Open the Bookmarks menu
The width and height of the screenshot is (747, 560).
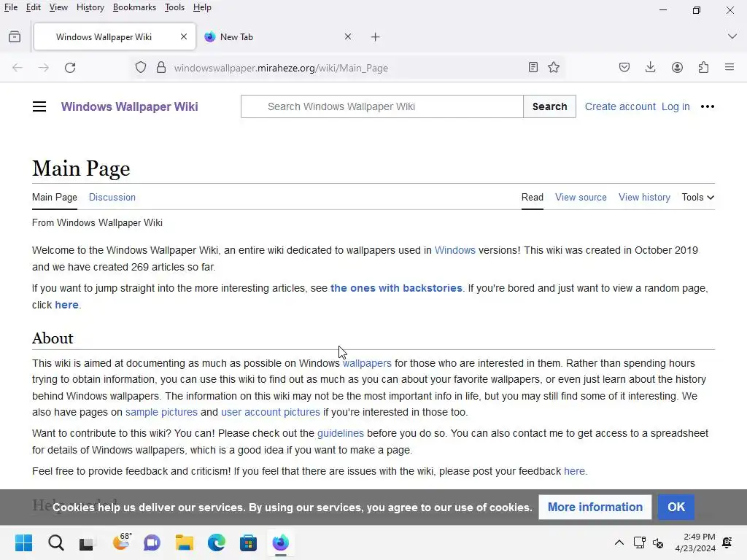pyautogui.click(x=134, y=7)
